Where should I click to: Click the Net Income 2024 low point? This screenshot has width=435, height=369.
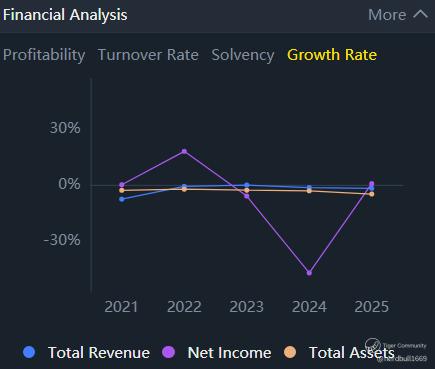pyautogui.click(x=309, y=273)
